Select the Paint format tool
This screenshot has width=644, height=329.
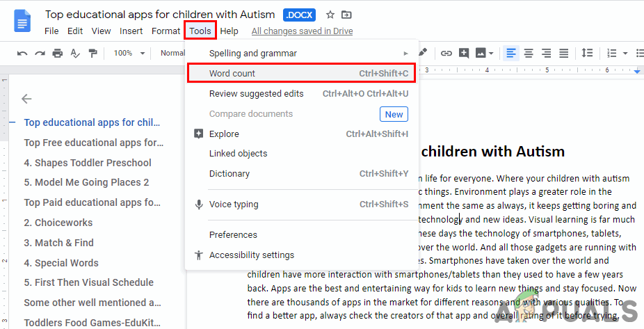click(92, 53)
